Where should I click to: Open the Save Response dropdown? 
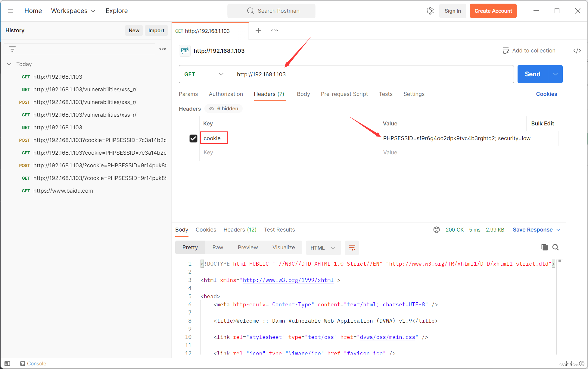click(x=558, y=229)
